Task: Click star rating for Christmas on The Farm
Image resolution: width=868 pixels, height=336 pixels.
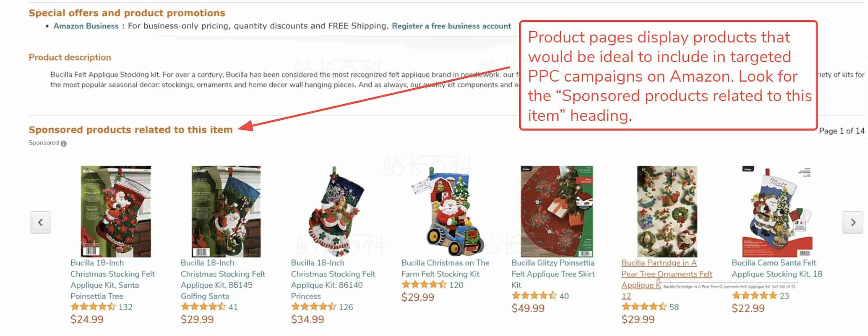Action: (x=424, y=285)
